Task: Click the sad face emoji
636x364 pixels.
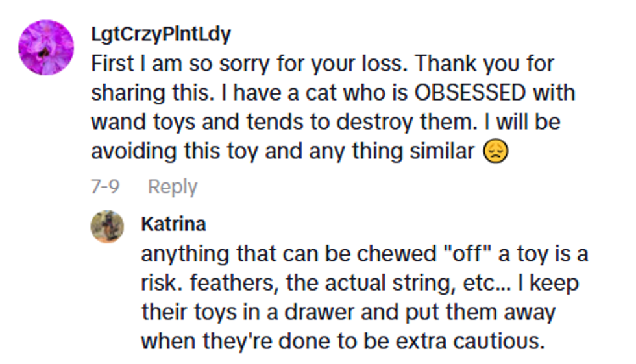Action: pyautogui.click(x=496, y=151)
